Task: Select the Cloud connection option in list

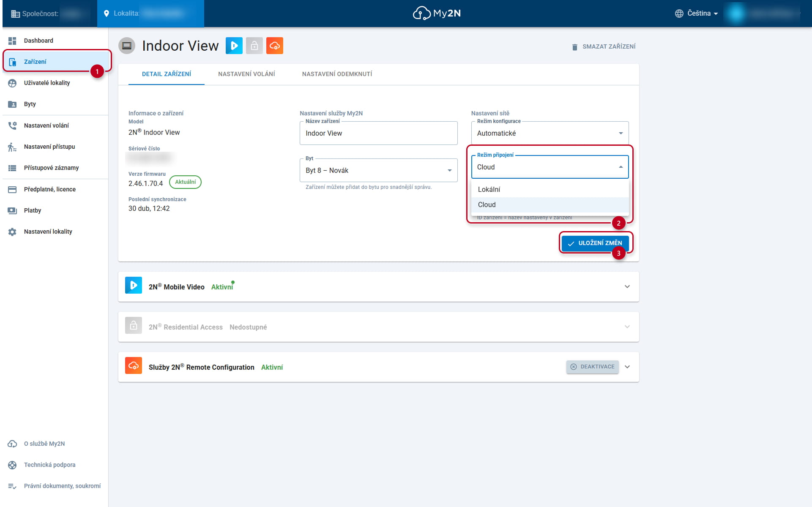Action: coord(550,204)
